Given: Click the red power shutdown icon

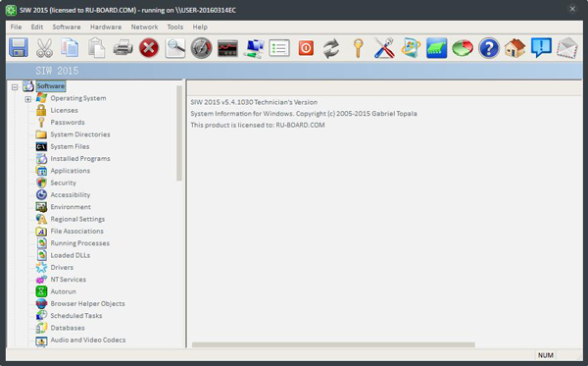Looking at the screenshot, I should [306, 48].
